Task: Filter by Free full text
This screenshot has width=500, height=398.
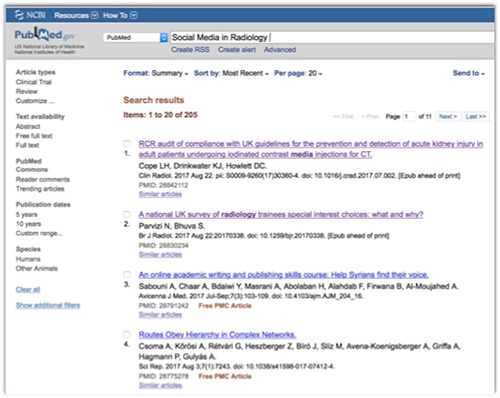Action: [34, 136]
